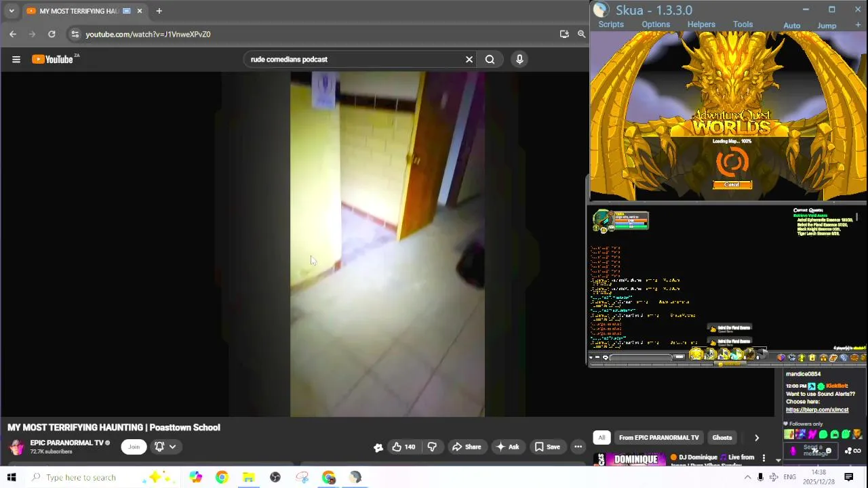Cancel the AQW map loading
The width and height of the screenshot is (868, 488).
(x=732, y=184)
